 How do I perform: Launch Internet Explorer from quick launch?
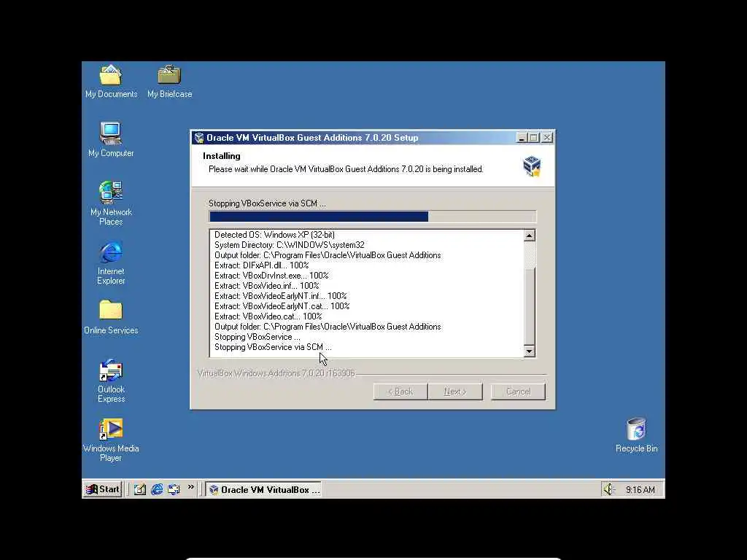(157, 489)
